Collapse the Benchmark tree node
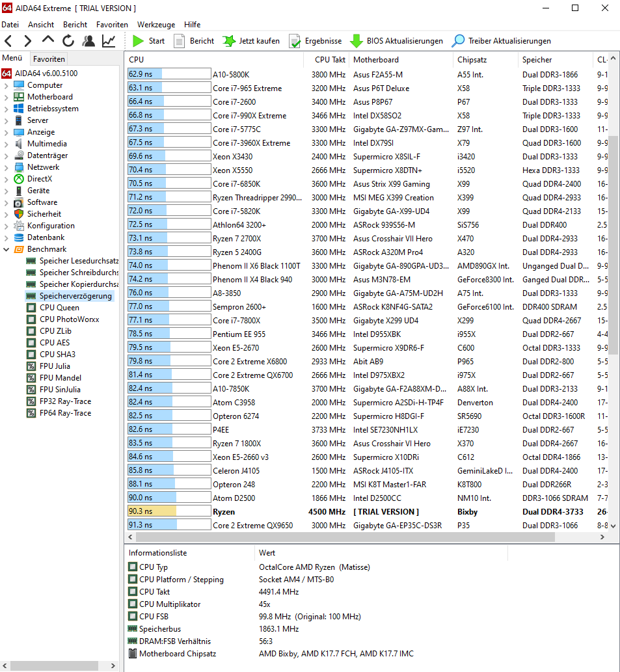 (6, 249)
